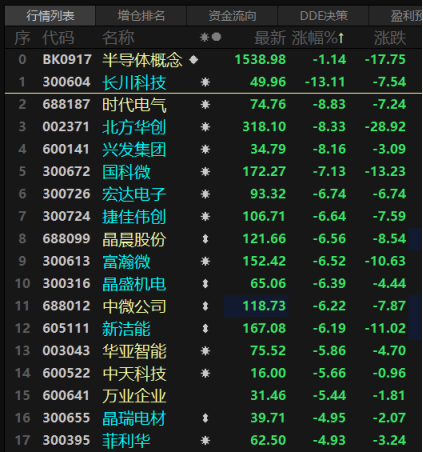
Task: Select the 半导体概念 sector name
Action: (x=142, y=60)
